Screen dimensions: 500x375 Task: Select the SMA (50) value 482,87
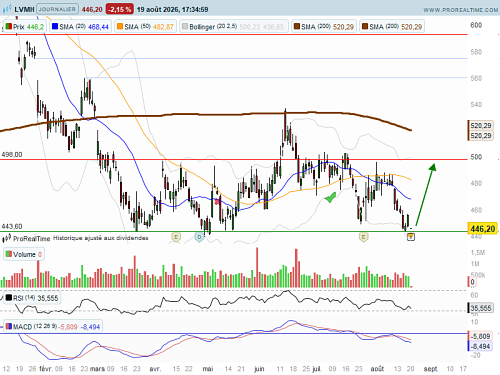point(163,27)
